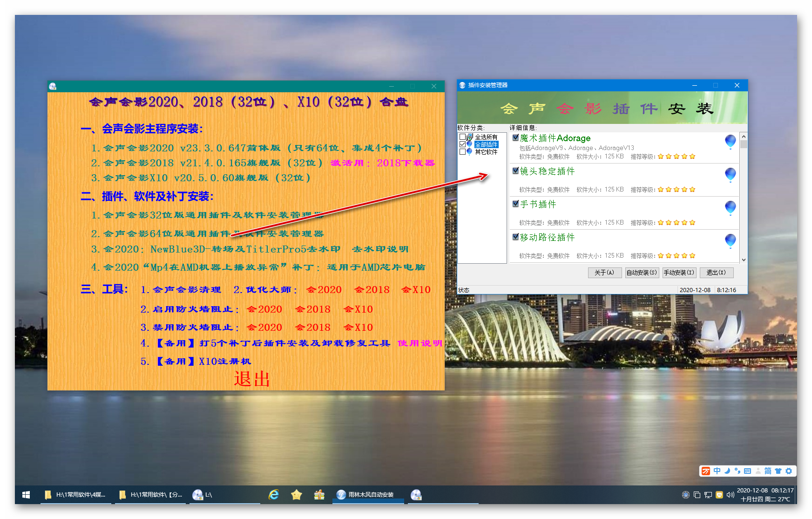This screenshot has width=812, height=519.
Task: Click the user account icon on IME bar
Action: 758,471
